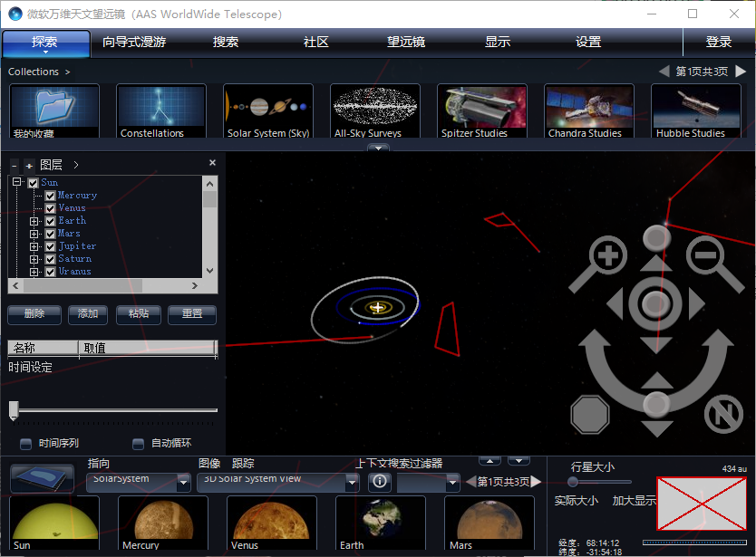
Task: Click the minus button in layers header
Action: point(15,166)
